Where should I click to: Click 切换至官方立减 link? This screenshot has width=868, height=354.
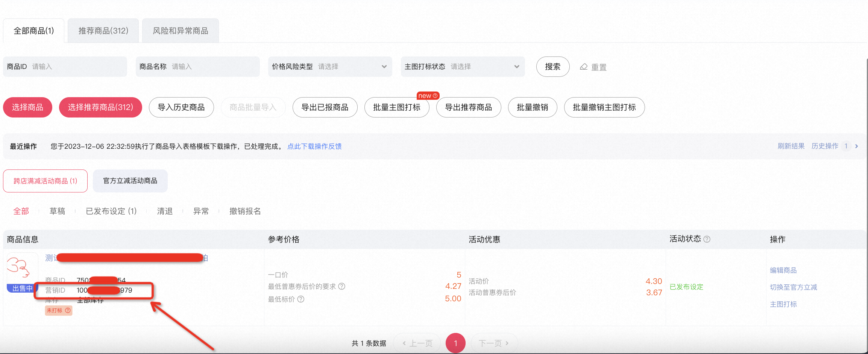[794, 287]
